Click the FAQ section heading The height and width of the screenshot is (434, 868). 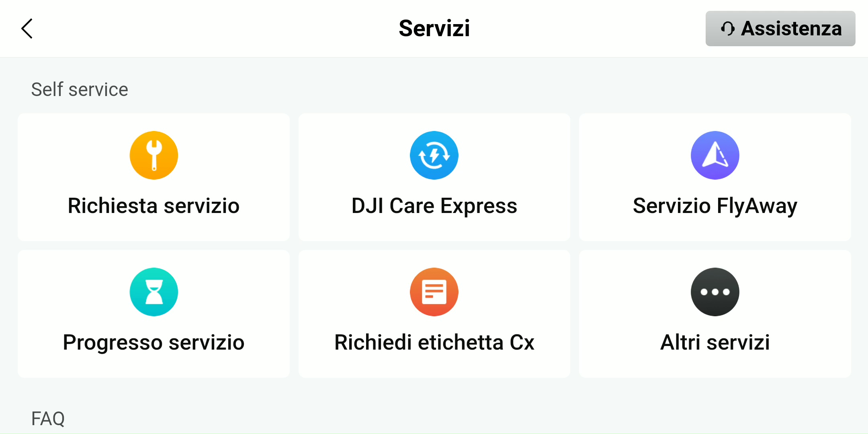[48, 419]
